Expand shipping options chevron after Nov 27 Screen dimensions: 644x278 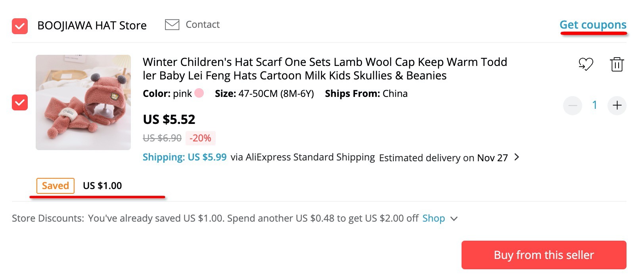517,157
